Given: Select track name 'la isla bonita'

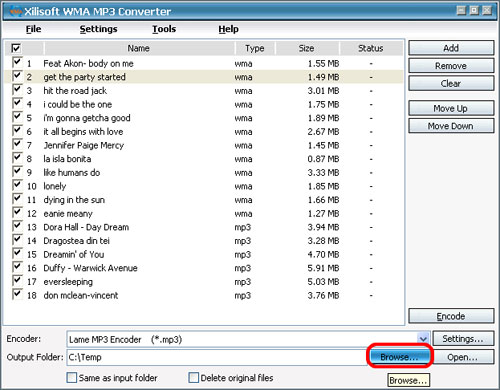Looking at the screenshot, I should click(67, 159).
